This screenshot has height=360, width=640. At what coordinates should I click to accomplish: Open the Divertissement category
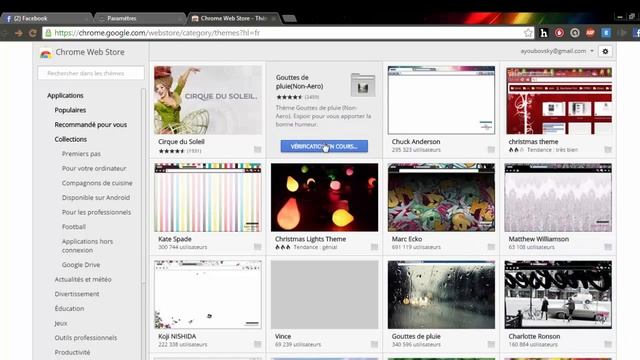[77, 294]
